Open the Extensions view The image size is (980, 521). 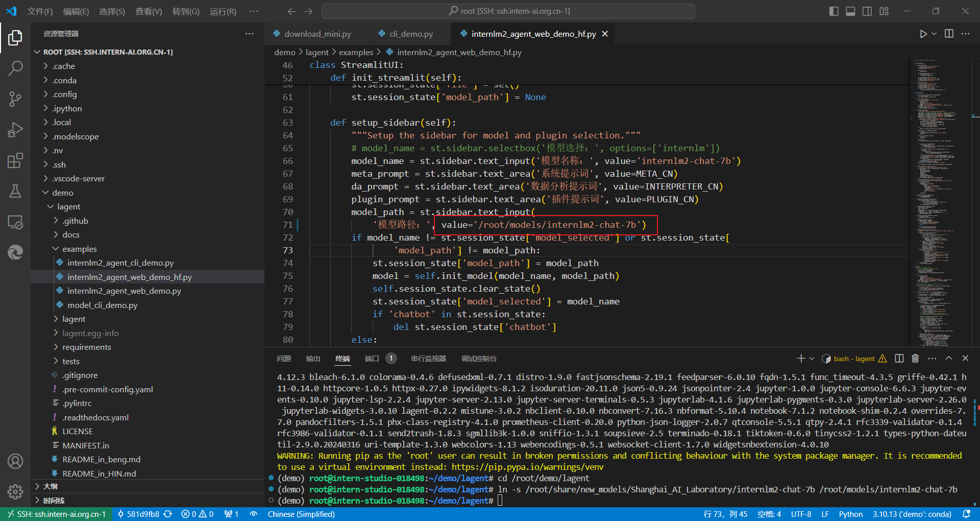click(15, 160)
